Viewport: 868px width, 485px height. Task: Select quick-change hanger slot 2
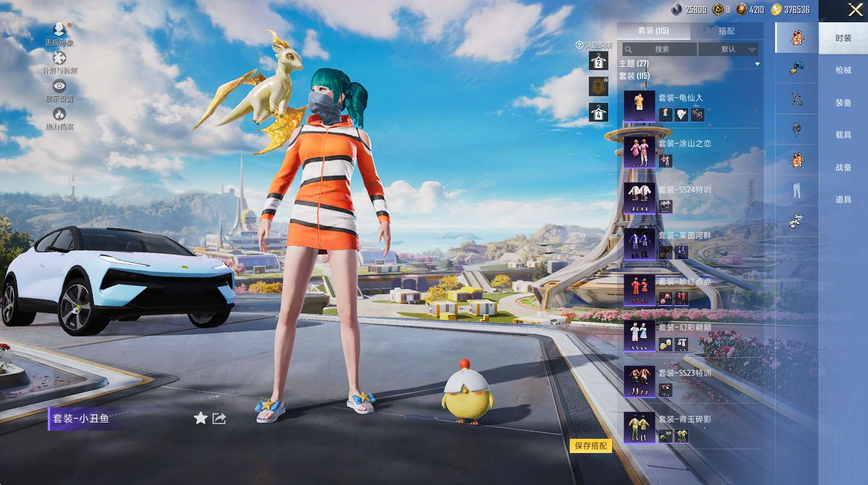pos(598,61)
